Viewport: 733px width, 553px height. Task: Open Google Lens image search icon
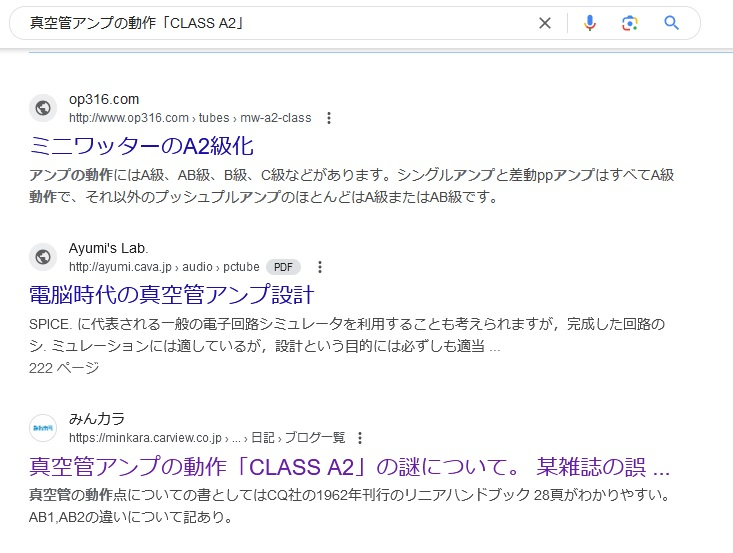click(630, 23)
